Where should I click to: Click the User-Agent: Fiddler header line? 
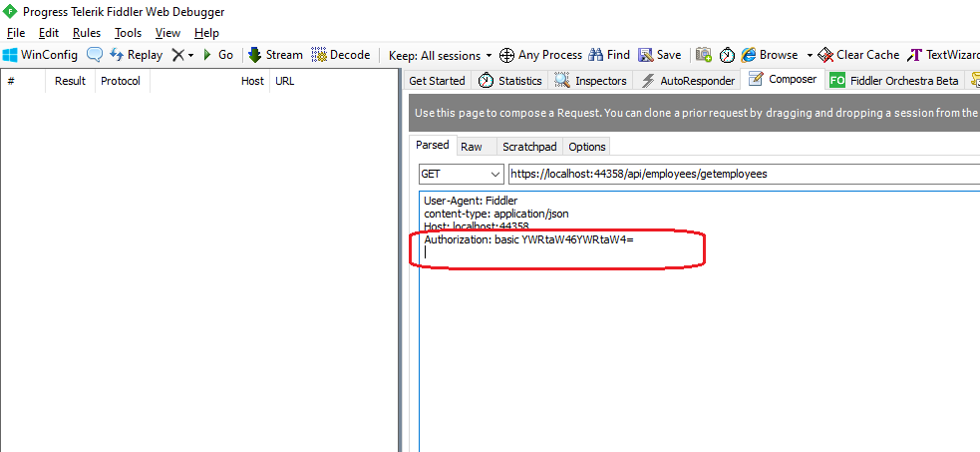(471, 201)
